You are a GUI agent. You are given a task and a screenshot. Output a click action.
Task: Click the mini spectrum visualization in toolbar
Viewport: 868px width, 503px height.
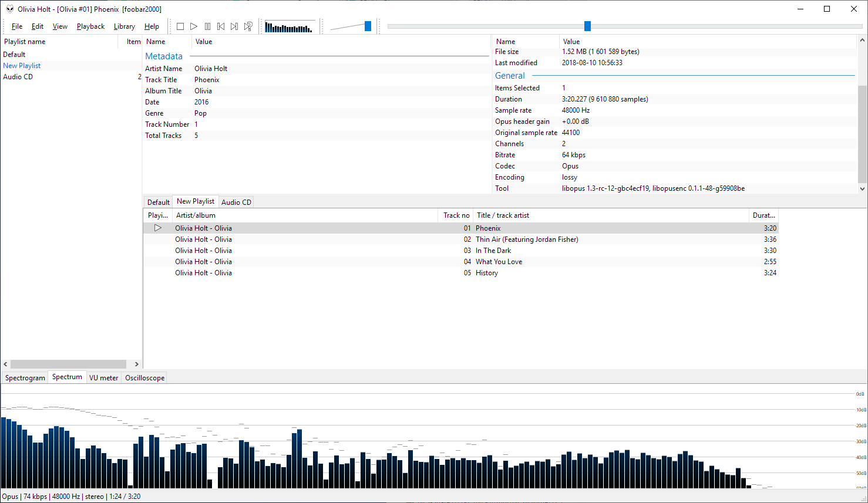tap(289, 27)
